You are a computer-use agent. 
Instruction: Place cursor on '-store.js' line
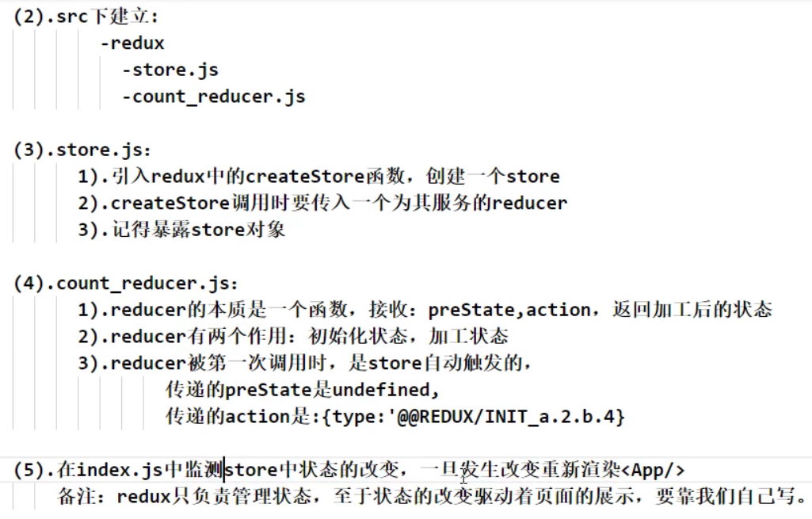[170, 70]
